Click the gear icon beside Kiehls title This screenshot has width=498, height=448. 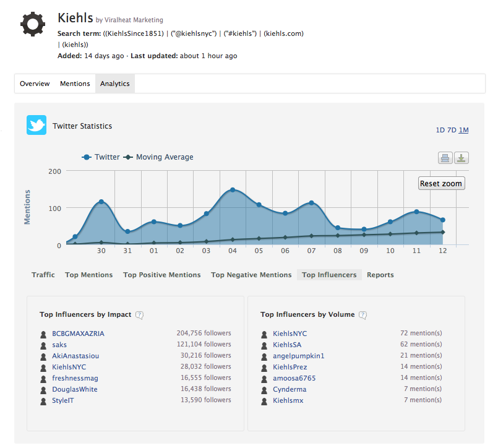tap(32, 25)
